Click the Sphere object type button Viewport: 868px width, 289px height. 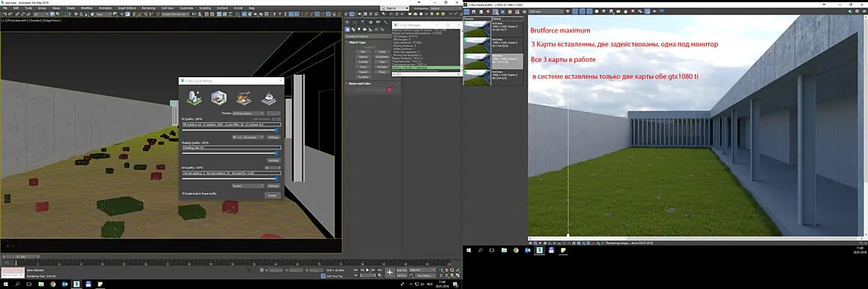click(363, 57)
